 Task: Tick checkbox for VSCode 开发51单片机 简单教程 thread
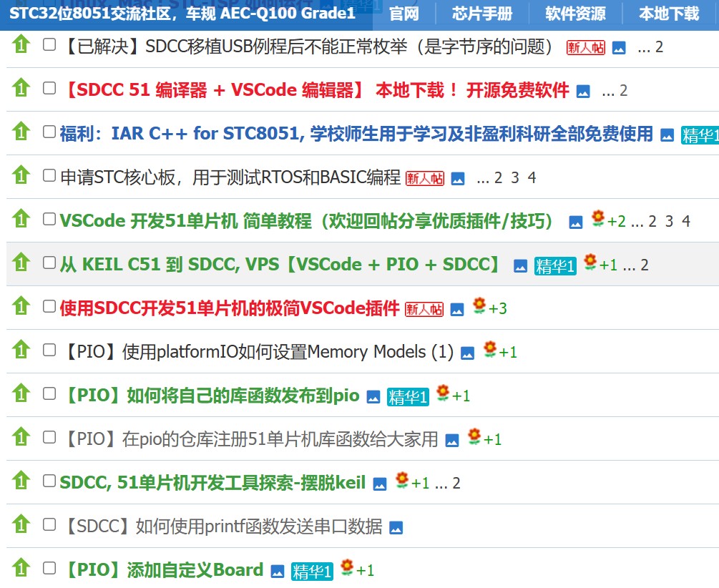pos(49,219)
